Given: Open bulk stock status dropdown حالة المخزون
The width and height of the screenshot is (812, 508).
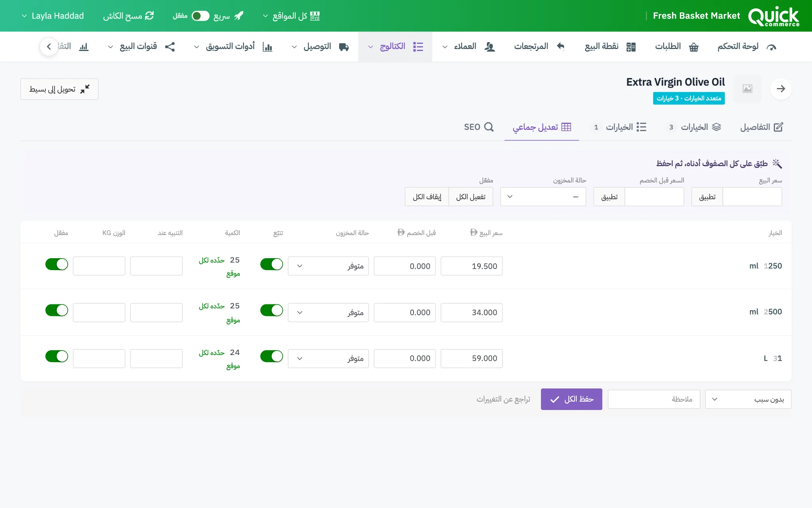Looking at the screenshot, I should point(543,197).
